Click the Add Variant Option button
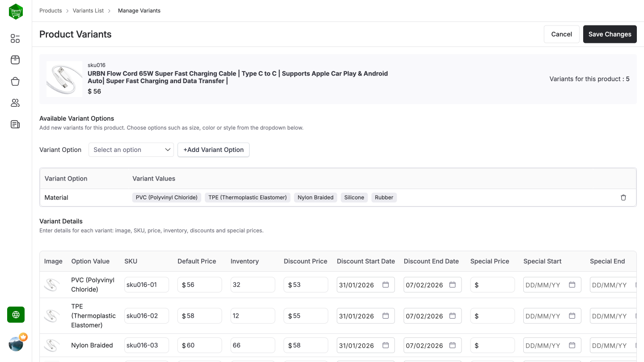644x362 pixels. tap(213, 150)
